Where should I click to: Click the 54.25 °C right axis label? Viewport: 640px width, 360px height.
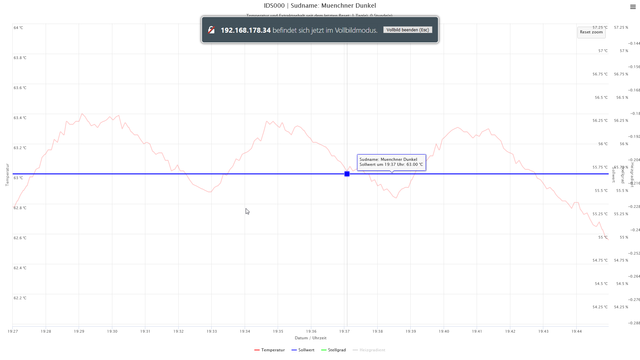tap(600, 307)
